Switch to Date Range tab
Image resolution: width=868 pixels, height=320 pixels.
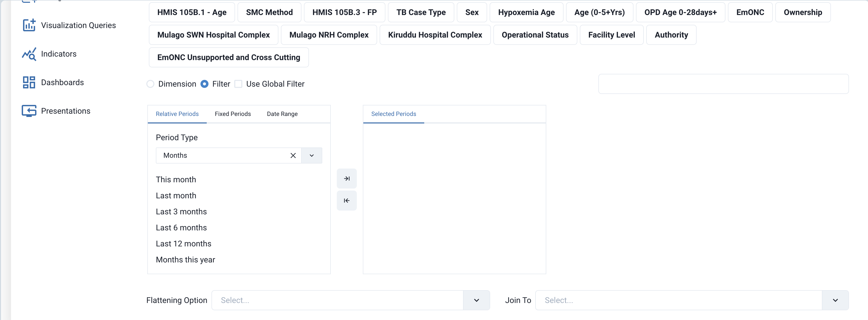pos(282,114)
